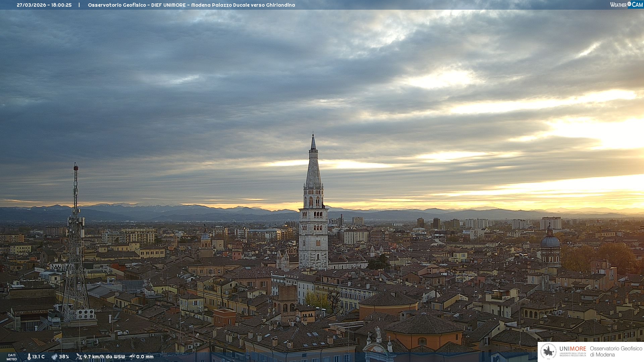Click the 9.7 km/h da WSW wind reading
This screenshot has width=644, height=362.
[104, 357]
